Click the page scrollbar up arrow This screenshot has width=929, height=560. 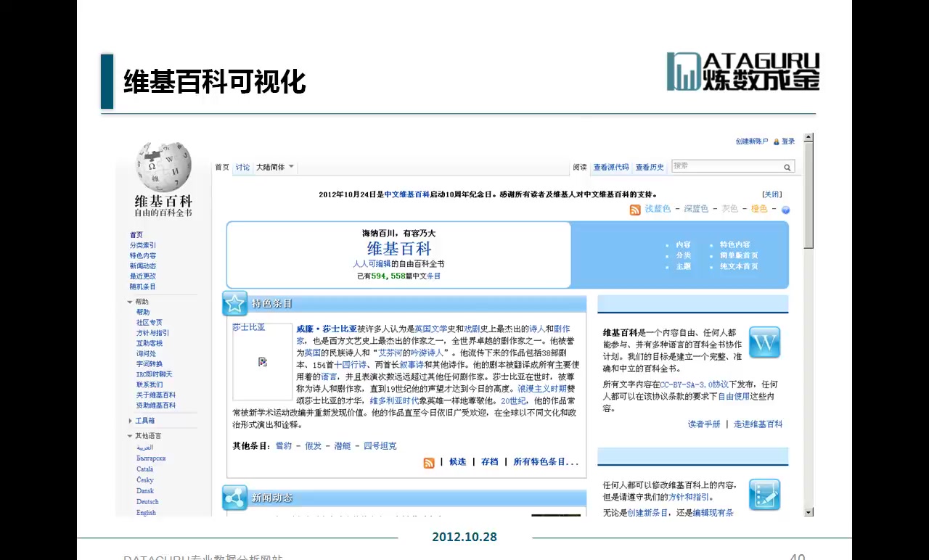coord(809,138)
